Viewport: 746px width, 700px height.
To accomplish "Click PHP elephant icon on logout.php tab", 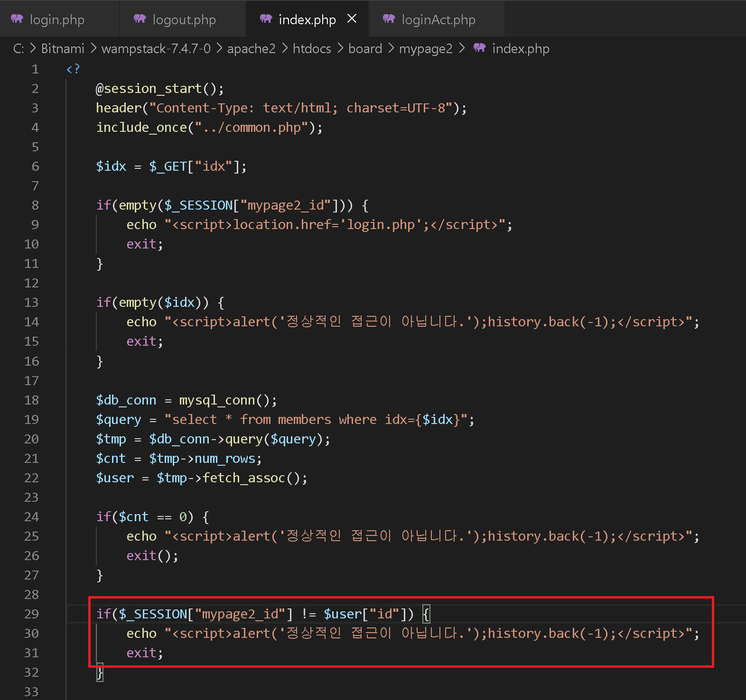I will 140,19.
